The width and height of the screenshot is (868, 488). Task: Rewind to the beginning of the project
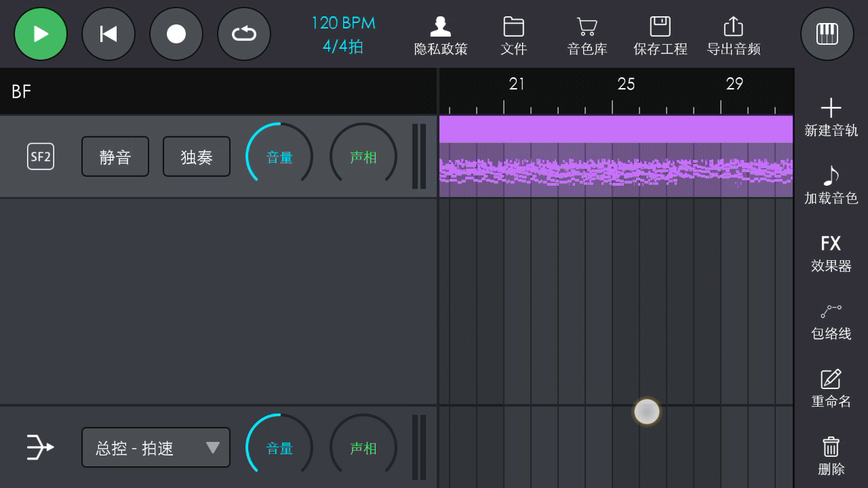(108, 34)
